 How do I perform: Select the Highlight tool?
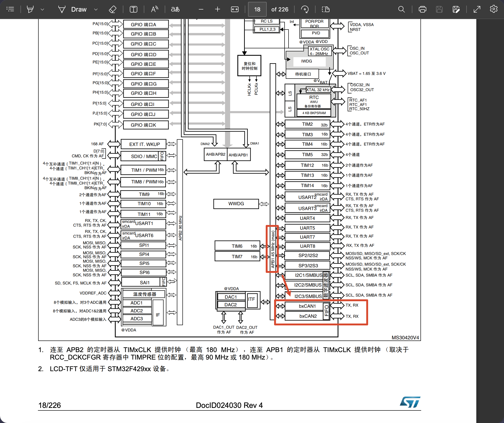point(30,9)
